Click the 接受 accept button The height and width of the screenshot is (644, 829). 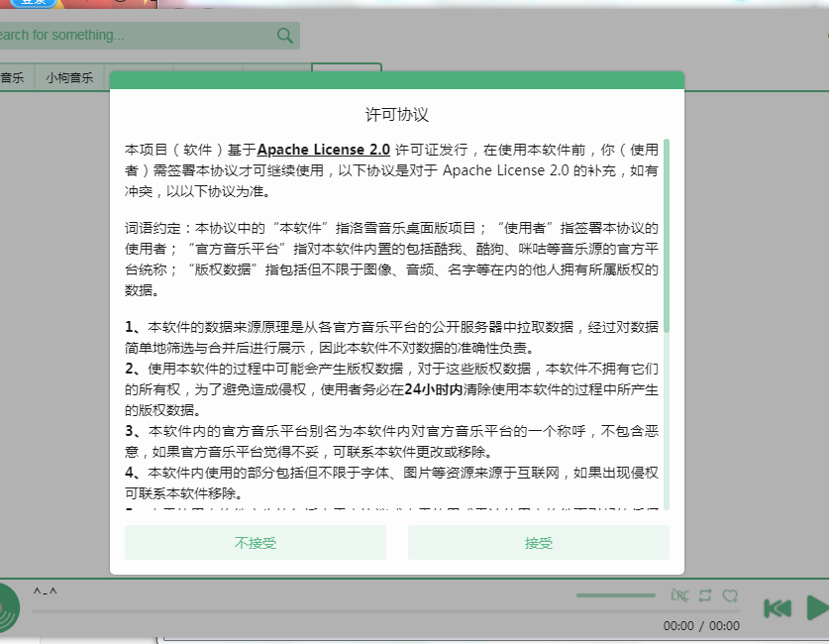[538, 543]
